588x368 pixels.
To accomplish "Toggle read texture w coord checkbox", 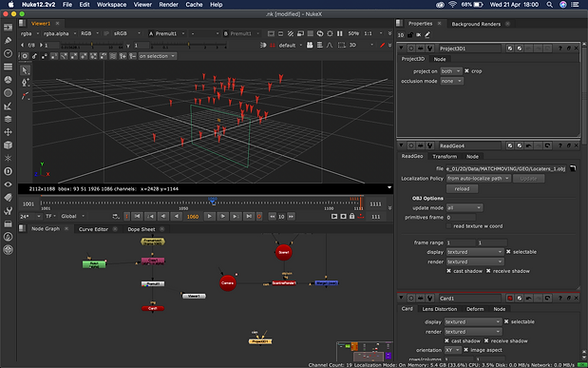I will [x=449, y=226].
